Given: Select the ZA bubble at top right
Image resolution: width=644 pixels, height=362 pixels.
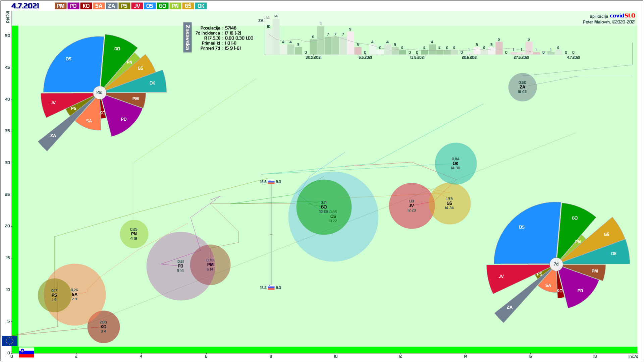Looking at the screenshot, I should [522, 87].
